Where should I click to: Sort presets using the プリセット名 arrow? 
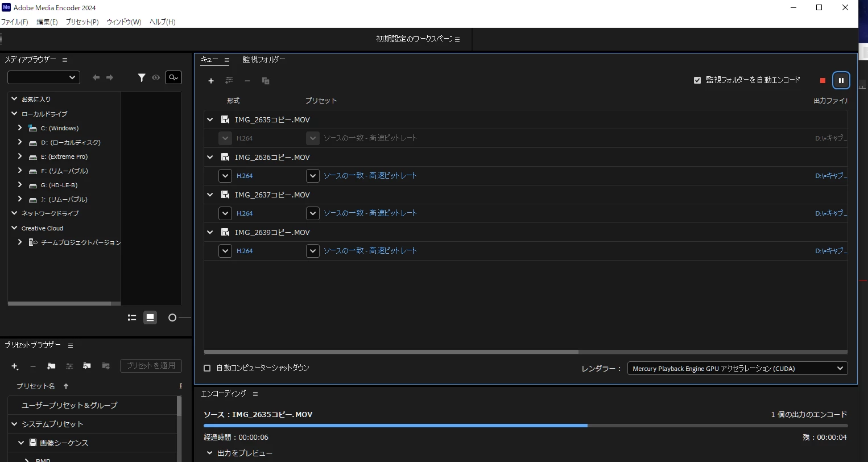(66, 386)
